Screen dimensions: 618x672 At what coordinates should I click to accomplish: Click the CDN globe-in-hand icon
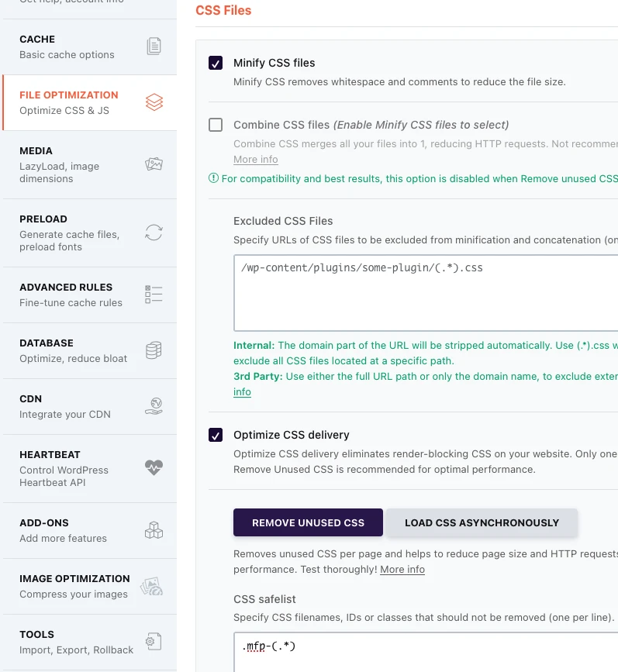(x=154, y=406)
